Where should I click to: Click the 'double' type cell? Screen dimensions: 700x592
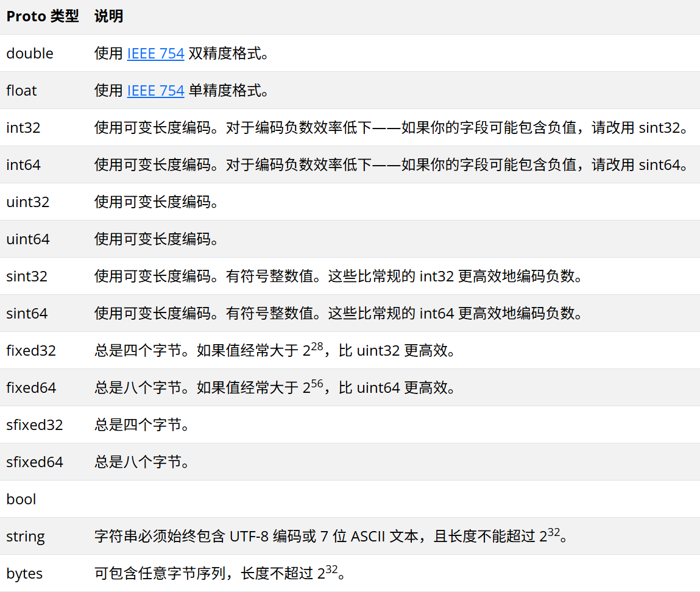click(30, 54)
